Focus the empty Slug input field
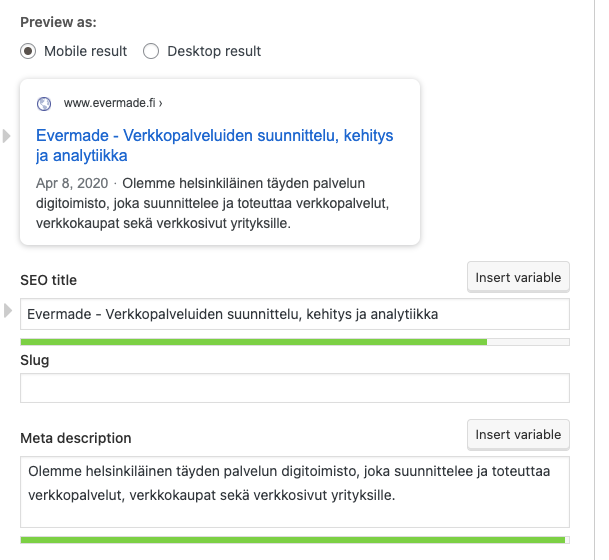Screen dimensions: 609x560 pos(294,388)
